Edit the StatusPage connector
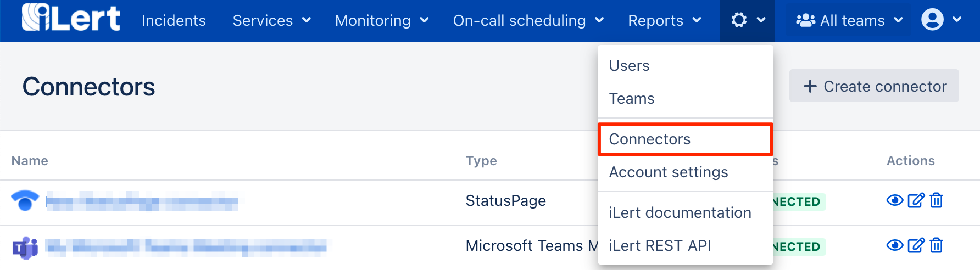The height and width of the screenshot is (270, 980). pyautogui.click(x=916, y=201)
